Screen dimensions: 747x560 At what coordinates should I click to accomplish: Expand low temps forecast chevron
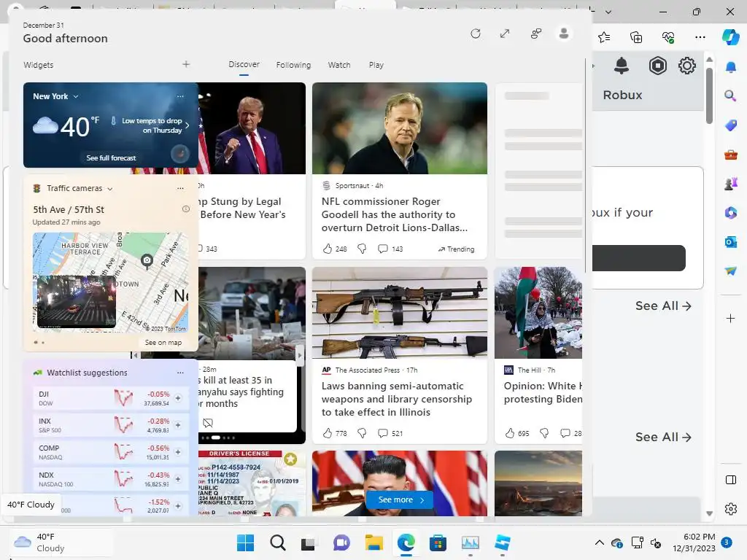click(x=187, y=125)
